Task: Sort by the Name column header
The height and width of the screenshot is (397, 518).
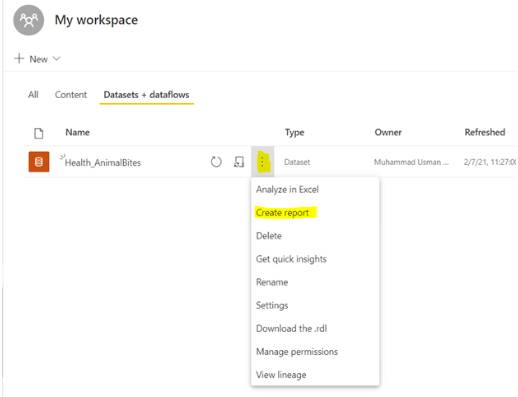Action: point(77,132)
